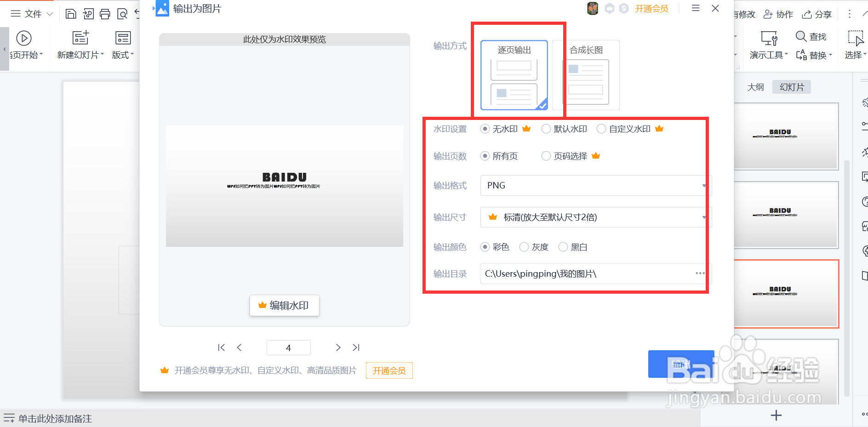Expand Presentation Tools dropdown arrow
Image resolution: width=868 pixels, height=427 pixels.
click(x=786, y=54)
